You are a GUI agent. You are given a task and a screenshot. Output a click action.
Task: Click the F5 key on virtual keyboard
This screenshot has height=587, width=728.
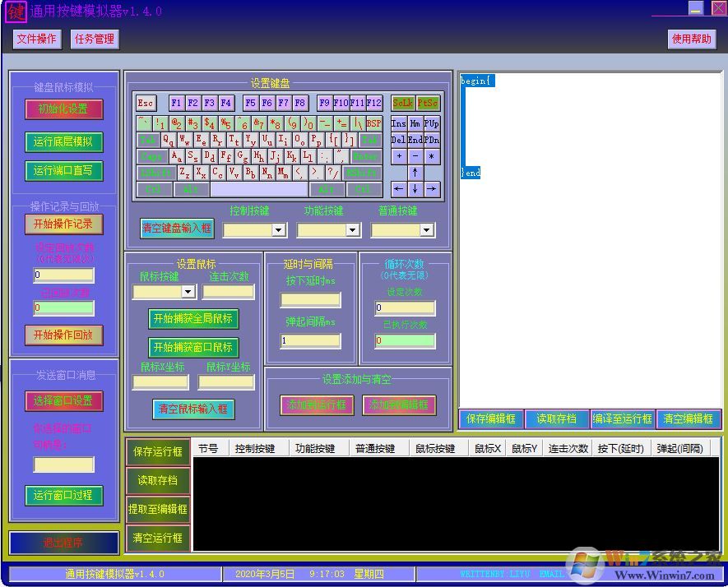tap(251, 103)
